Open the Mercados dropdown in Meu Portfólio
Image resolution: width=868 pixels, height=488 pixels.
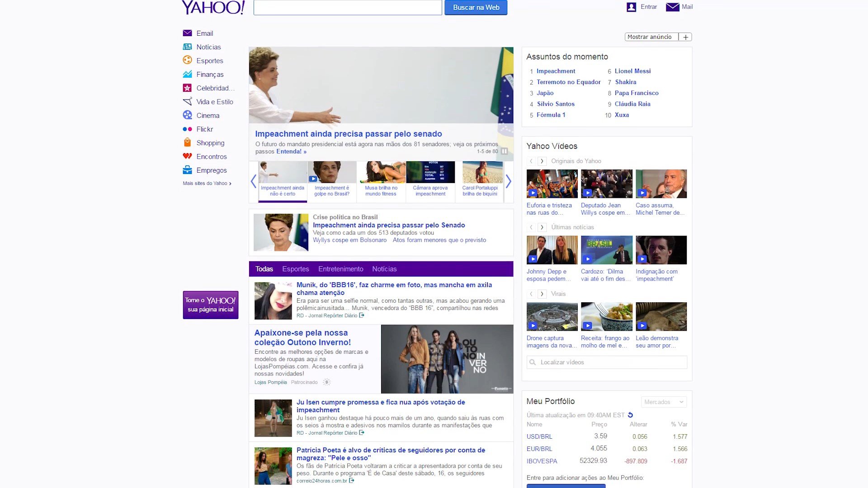pyautogui.click(x=664, y=402)
